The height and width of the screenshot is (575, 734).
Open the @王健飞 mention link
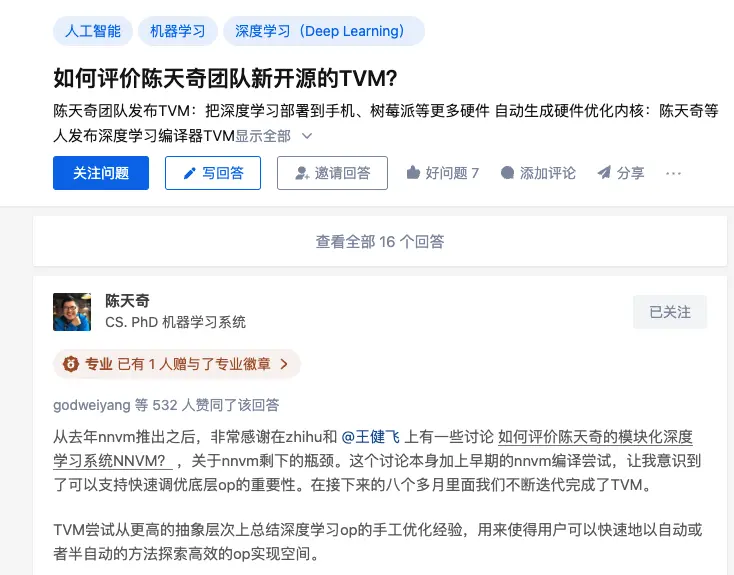(371, 437)
